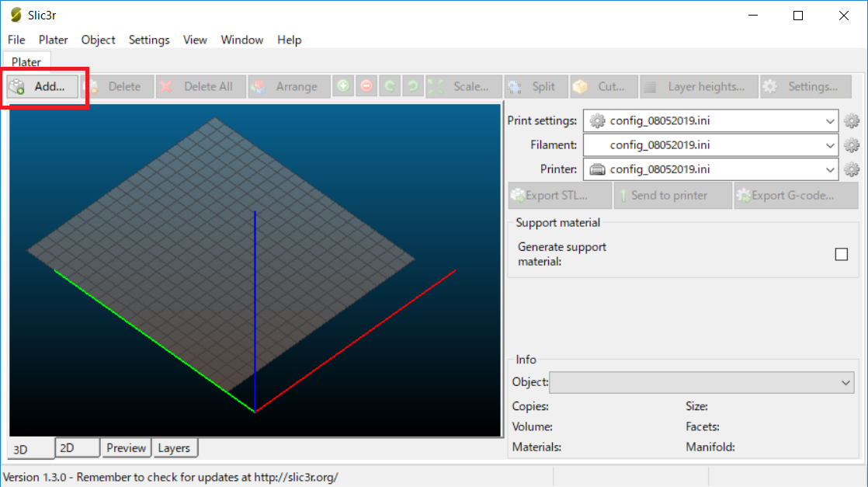The image size is (868, 487).
Task: Open the Layer heights... tool
Action: click(x=700, y=86)
